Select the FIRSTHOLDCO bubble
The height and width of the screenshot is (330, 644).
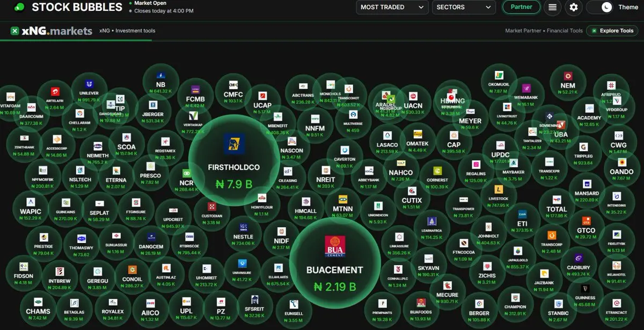coord(234,161)
